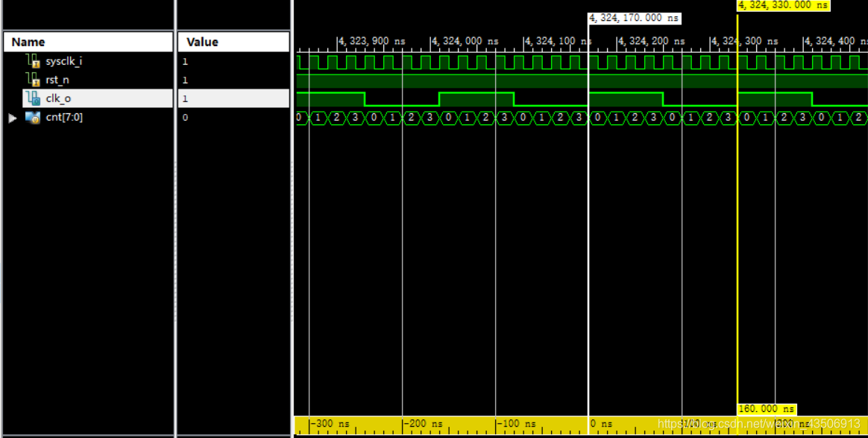The width and height of the screenshot is (868, 438).
Task: Click the sysclk_i input signal icon
Action: coord(34,61)
